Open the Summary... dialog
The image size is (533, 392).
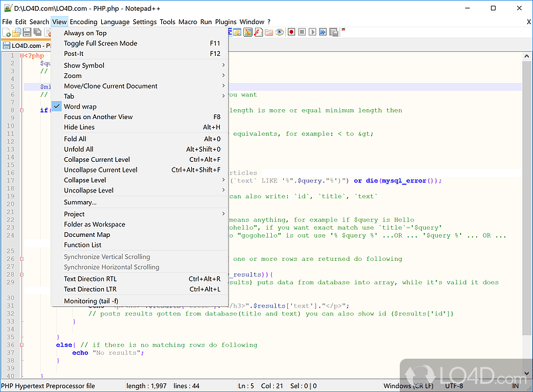pyautogui.click(x=139, y=202)
